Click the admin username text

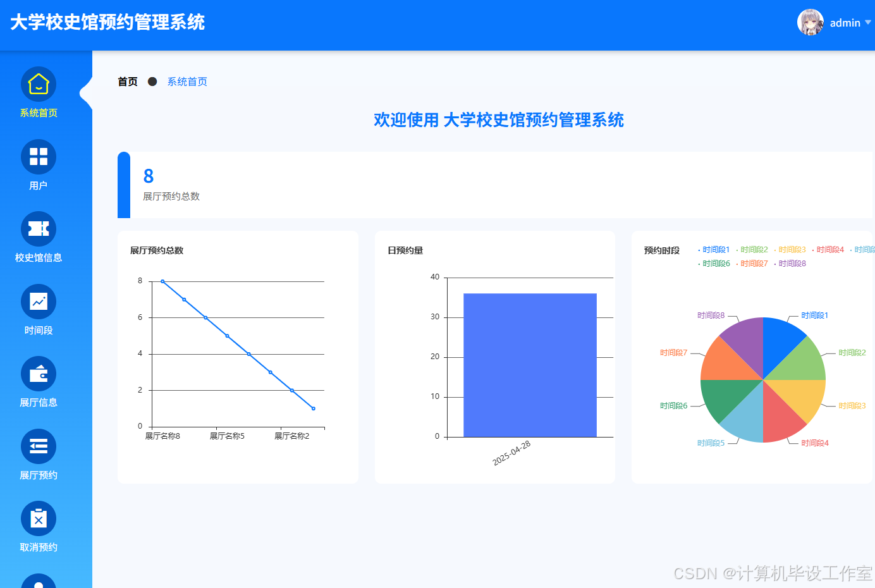pyautogui.click(x=845, y=23)
